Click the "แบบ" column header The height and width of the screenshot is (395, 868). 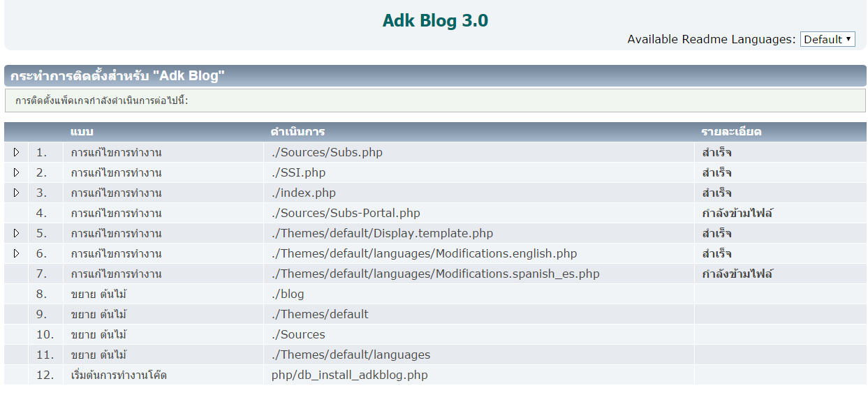tap(82, 132)
